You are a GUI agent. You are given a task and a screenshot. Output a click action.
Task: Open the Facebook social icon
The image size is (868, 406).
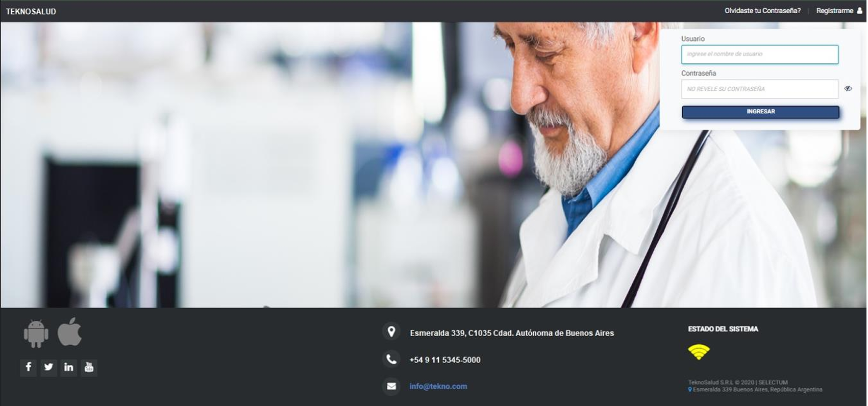tap(28, 367)
